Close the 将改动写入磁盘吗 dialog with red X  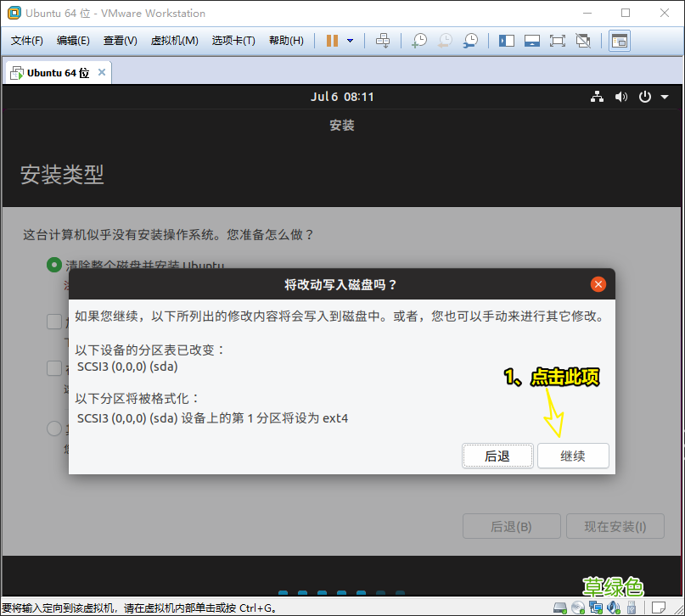pos(598,284)
